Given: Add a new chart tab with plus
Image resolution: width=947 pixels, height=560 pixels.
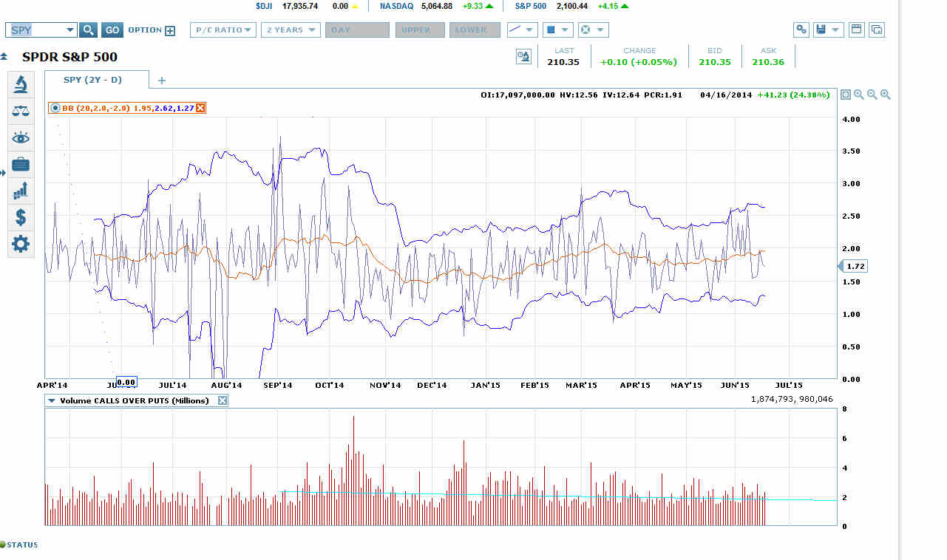Looking at the screenshot, I should point(162,80).
